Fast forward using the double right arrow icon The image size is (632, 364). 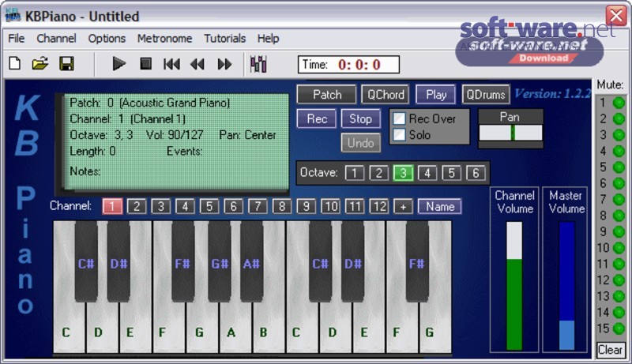(224, 64)
